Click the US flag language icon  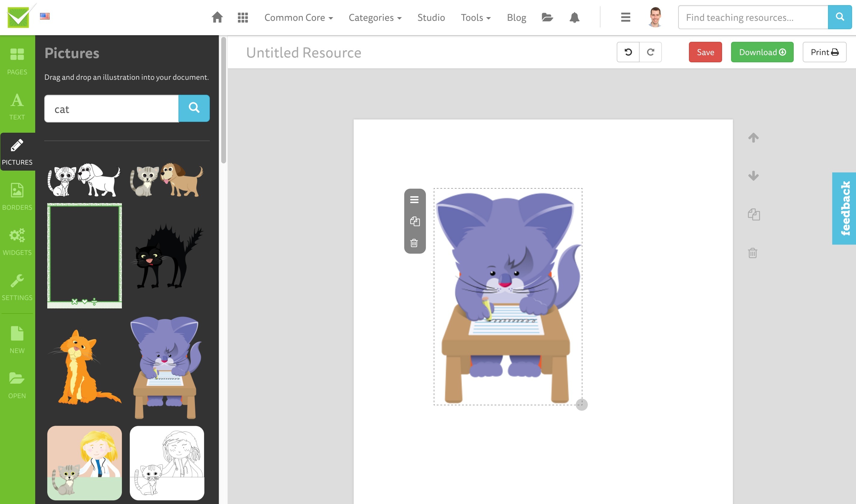[45, 16]
